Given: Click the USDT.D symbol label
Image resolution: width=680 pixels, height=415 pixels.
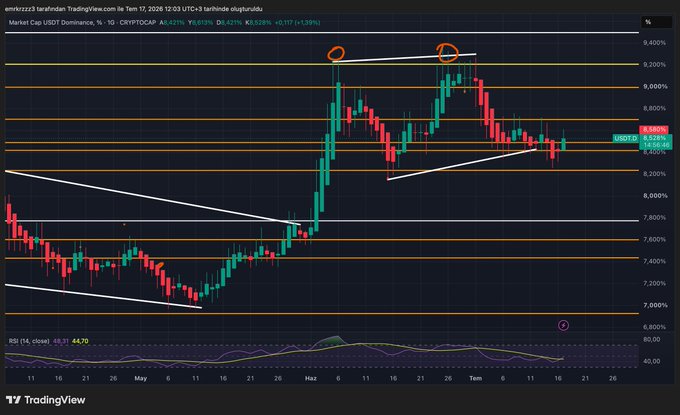Looking at the screenshot, I should pyautogui.click(x=626, y=138).
